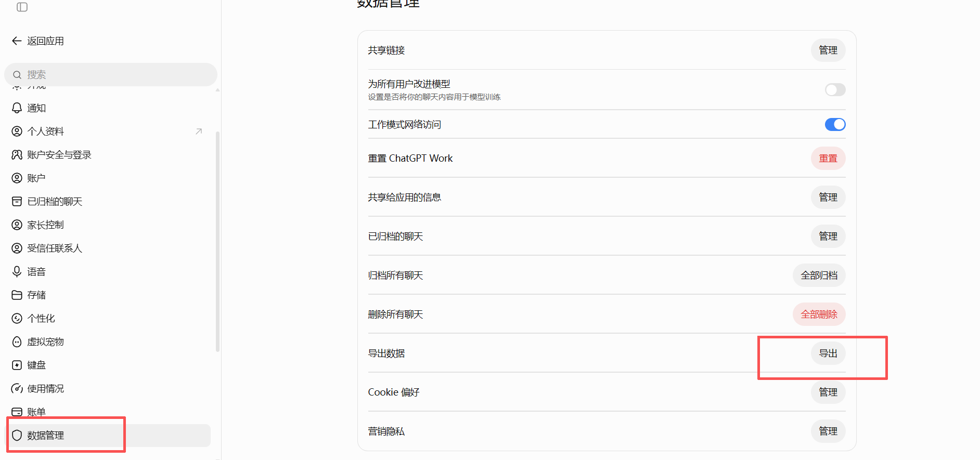Click the sidebar vertical scrollbar

click(x=217, y=242)
